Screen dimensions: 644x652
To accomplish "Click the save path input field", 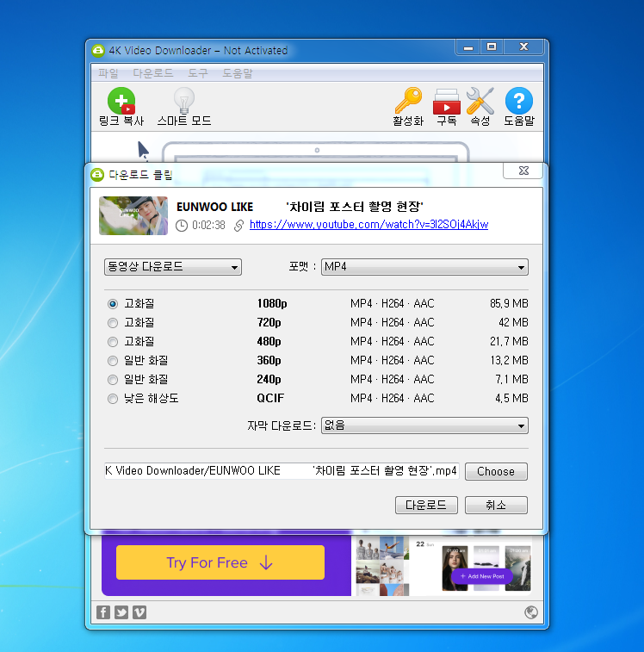I will tap(282, 471).
